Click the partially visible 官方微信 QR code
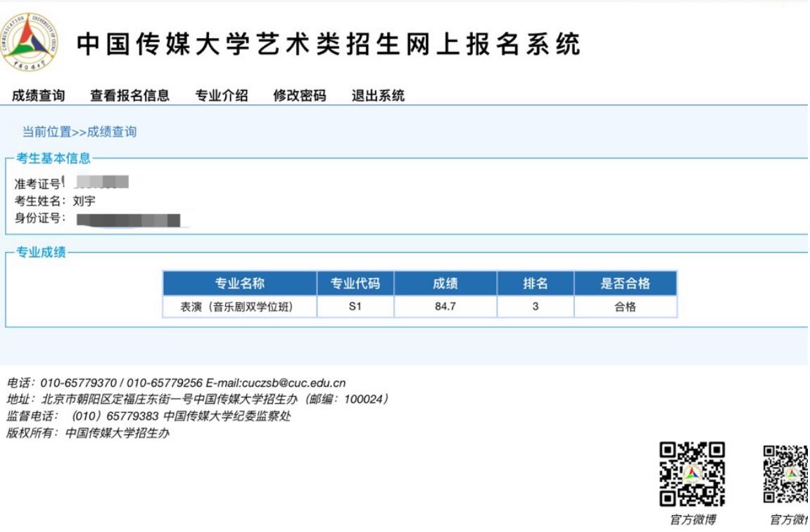810x532 pixels. point(787,474)
